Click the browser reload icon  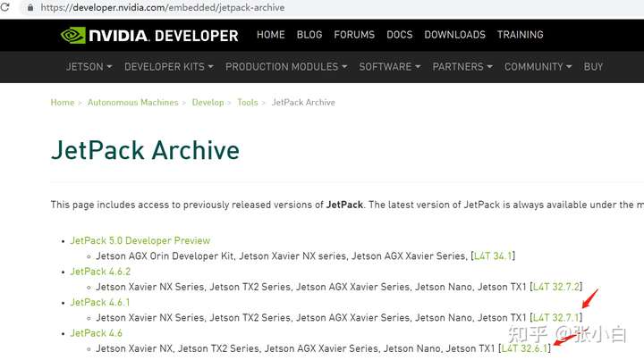click(4, 6)
